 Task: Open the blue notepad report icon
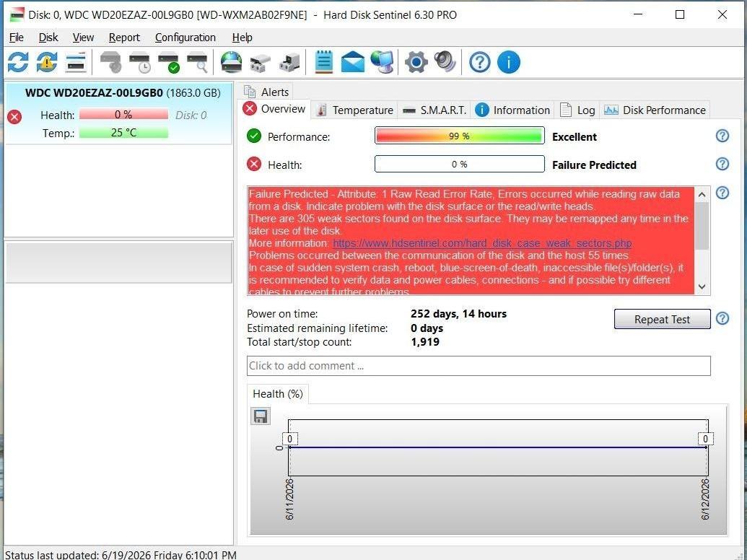click(324, 62)
